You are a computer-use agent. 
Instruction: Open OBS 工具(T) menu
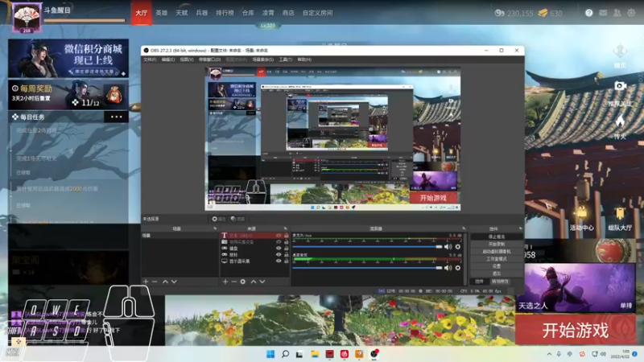[286, 60]
